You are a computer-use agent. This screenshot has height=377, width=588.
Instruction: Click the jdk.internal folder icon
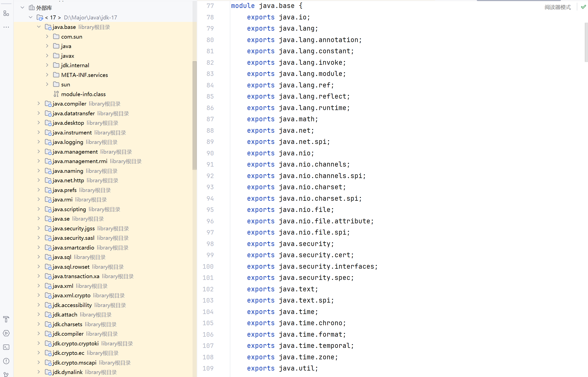[x=56, y=65]
